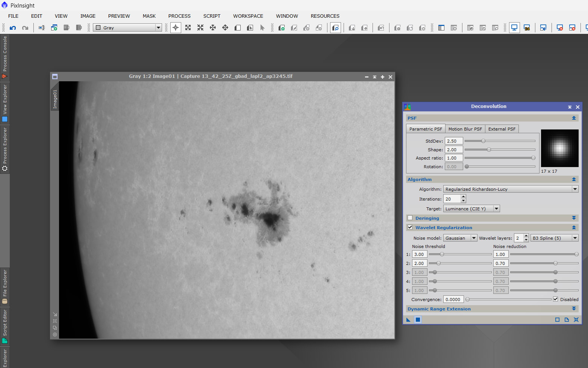Open the B3 Spline (5) dropdown
The image size is (588, 368).
pyautogui.click(x=555, y=238)
